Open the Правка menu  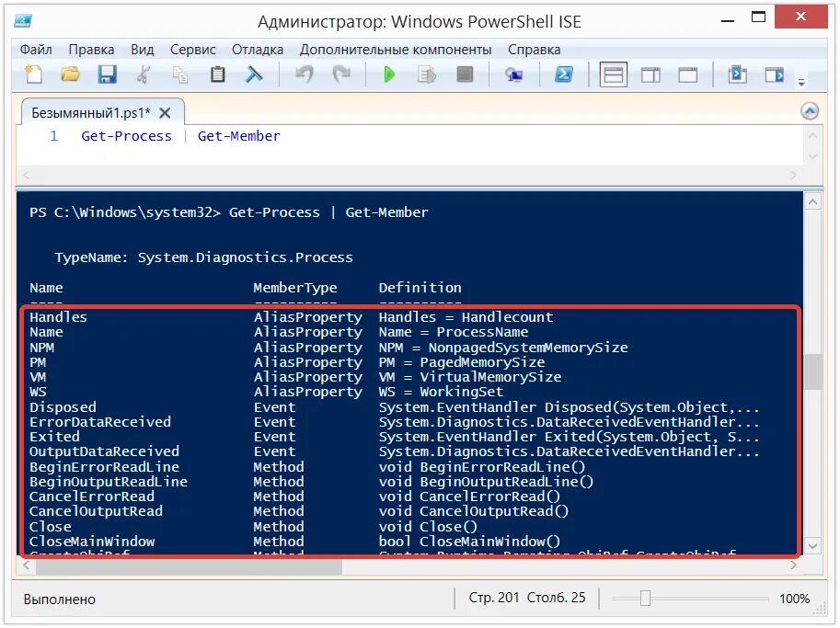[x=91, y=50]
